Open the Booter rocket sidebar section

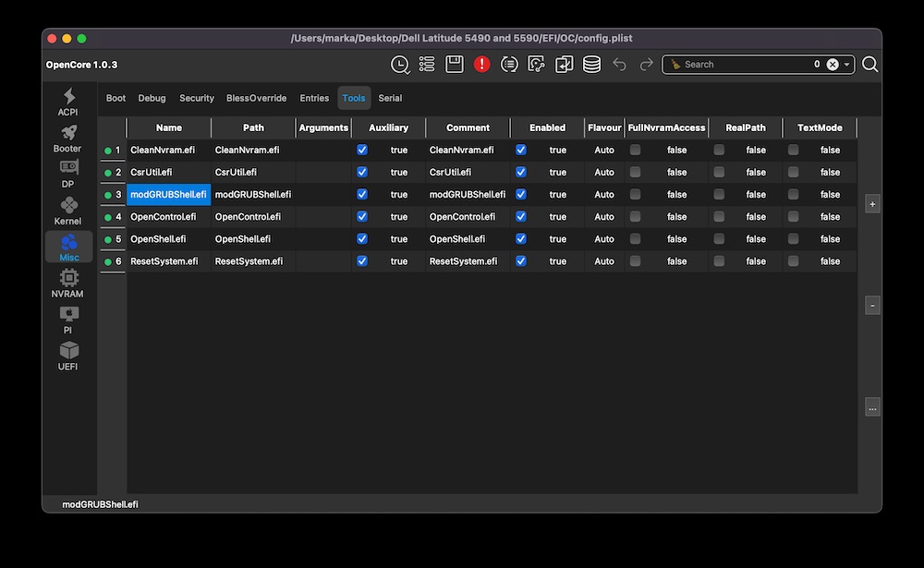pos(67,139)
